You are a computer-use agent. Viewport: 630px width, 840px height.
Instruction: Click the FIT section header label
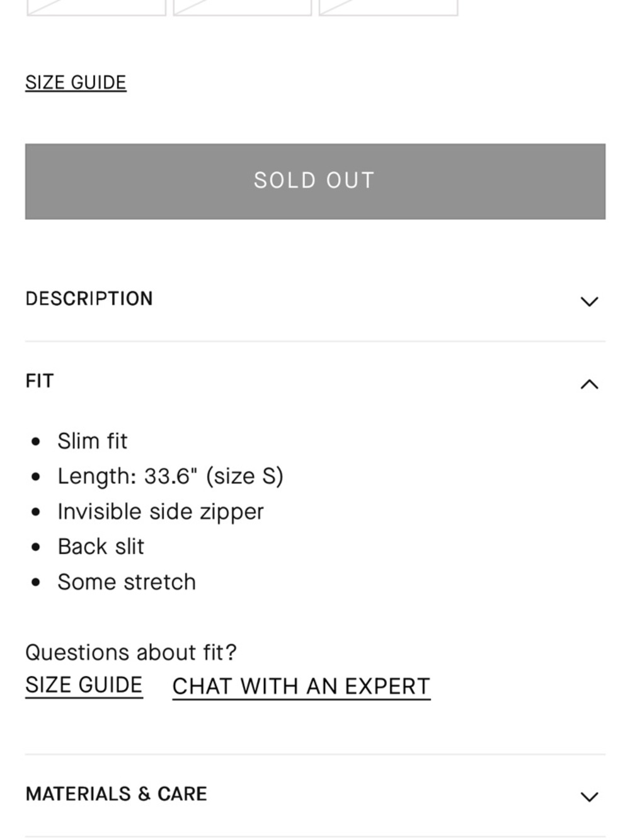pyautogui.click(x=40, y=381)
